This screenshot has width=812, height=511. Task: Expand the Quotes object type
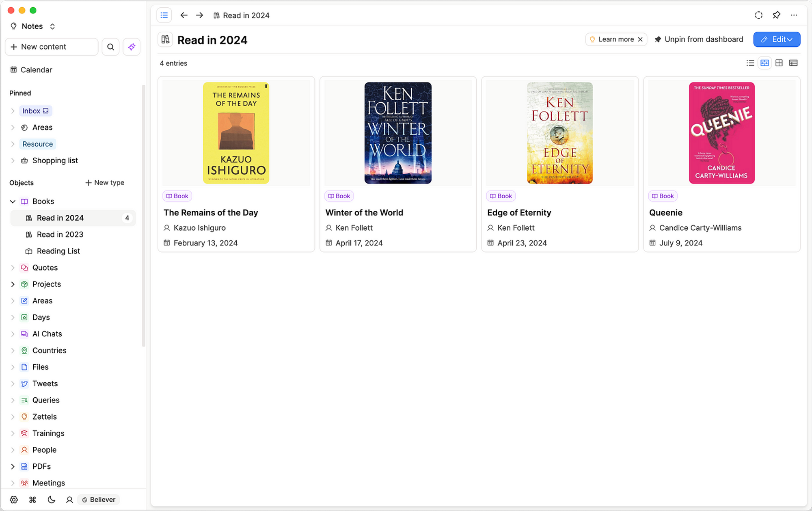13,268
